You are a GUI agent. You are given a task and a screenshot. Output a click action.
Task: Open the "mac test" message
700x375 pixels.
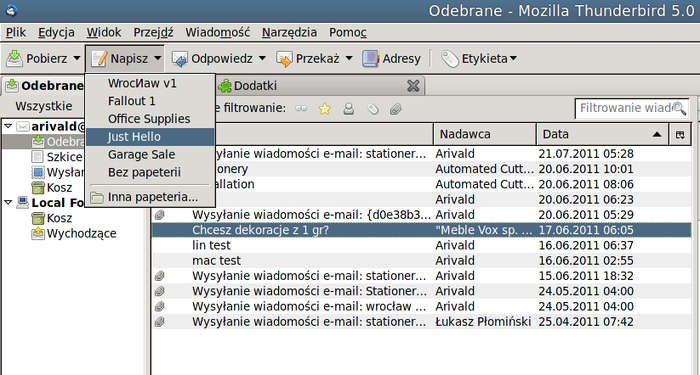tap(421, 260)
